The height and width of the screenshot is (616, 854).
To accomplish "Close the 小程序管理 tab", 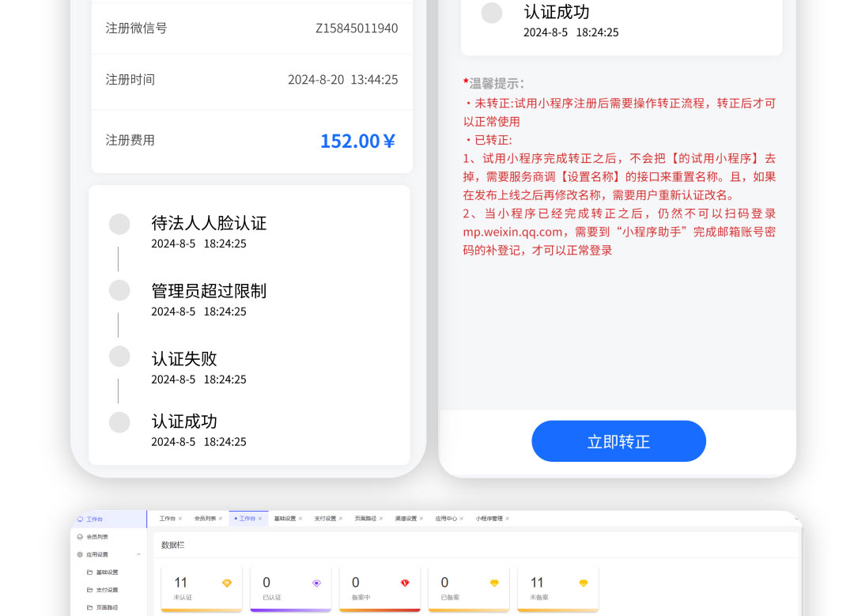I will coord(508,519).
